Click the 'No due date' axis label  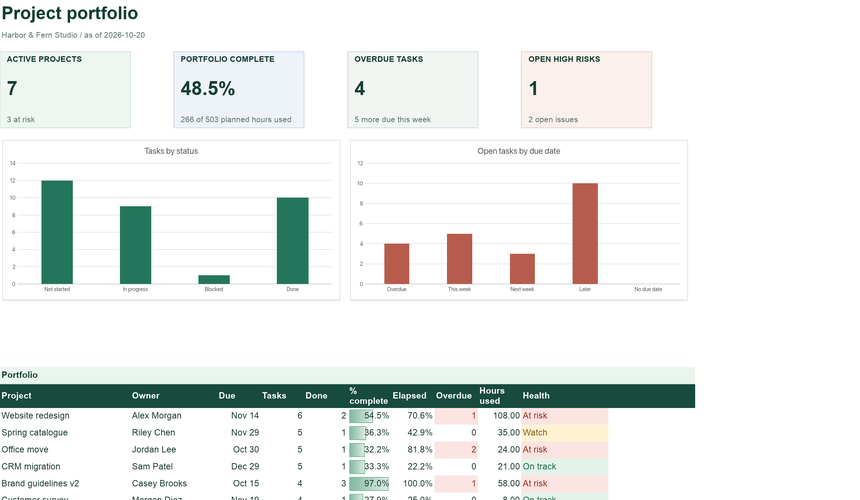(x=648, y=289)
